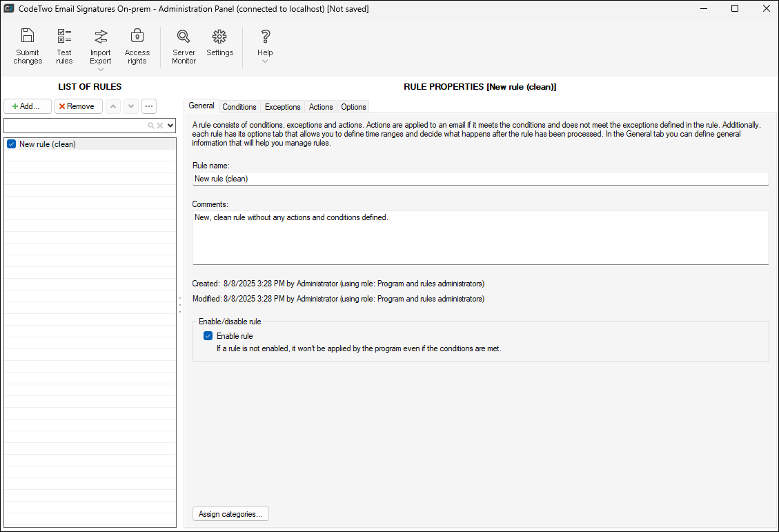Open the rule search filter dropdown arrow

click(x=170, y=126)
